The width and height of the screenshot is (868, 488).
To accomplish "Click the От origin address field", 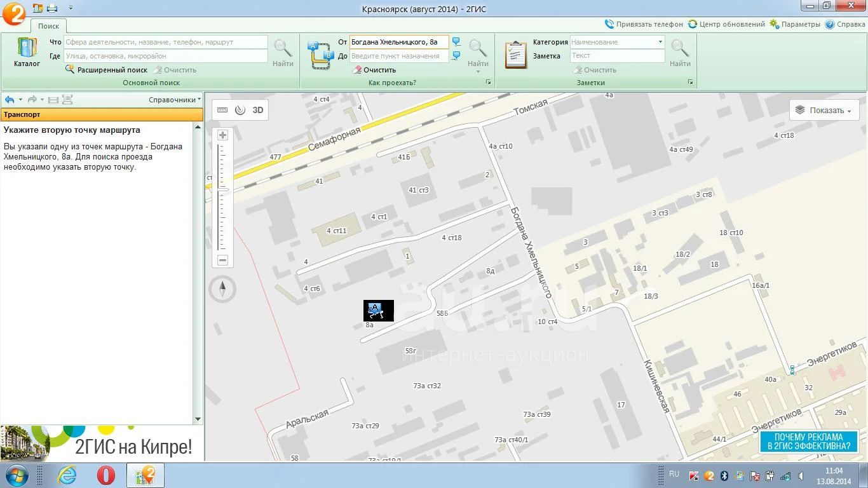I will point(399,42).
